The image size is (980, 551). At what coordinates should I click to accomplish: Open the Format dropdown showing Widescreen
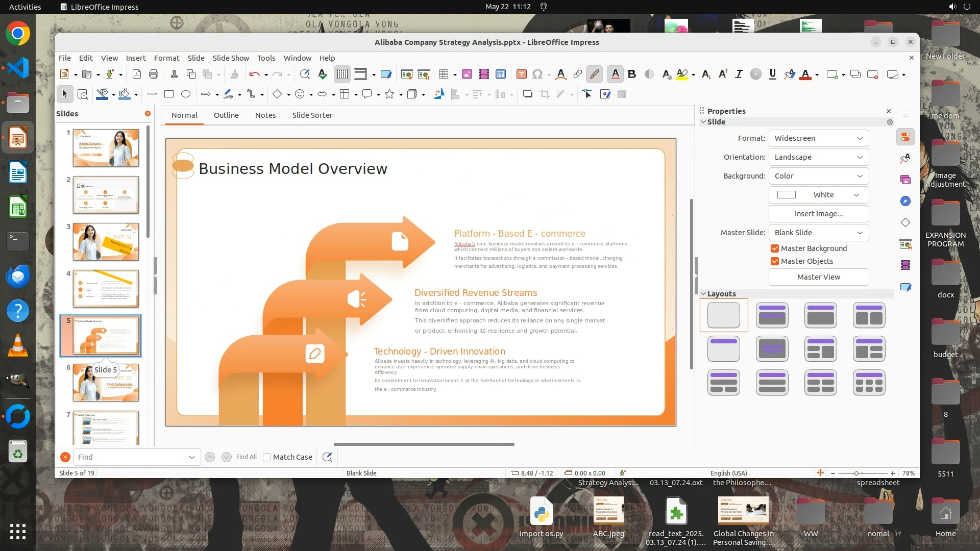(x=818, y=138)
